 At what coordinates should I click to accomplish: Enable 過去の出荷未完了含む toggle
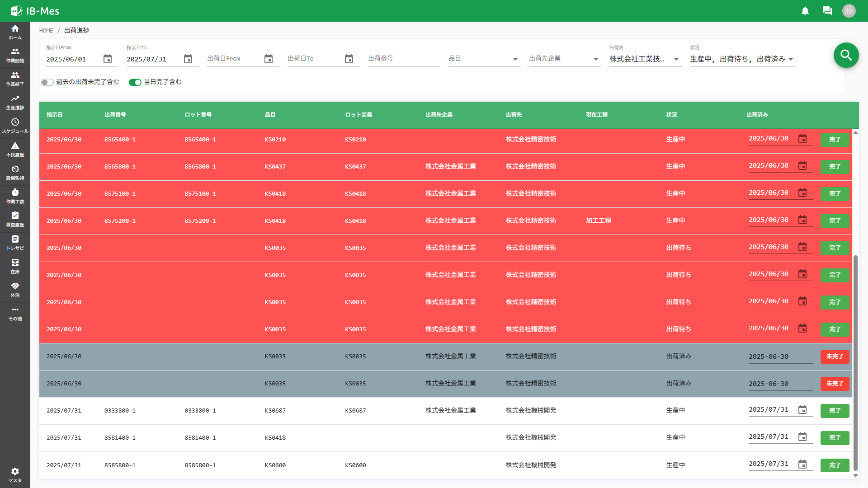(x=47, y=82)
